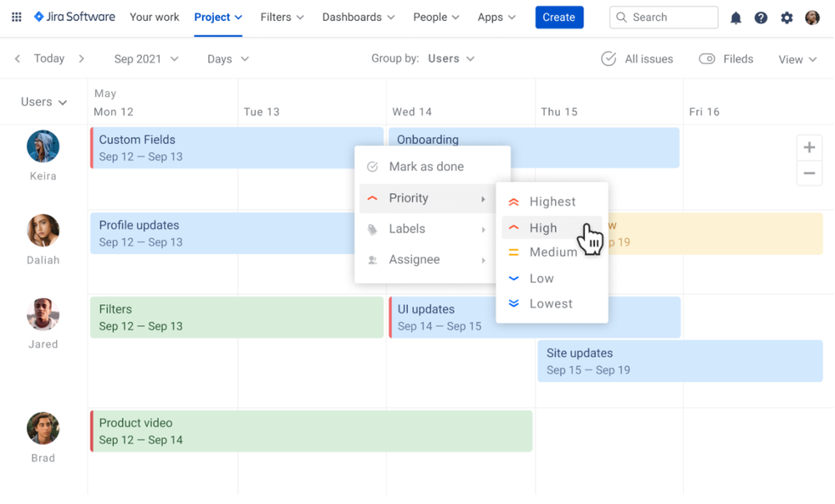Select the Highest priority chevron icon
The height and width of the screenshot is (504, 835).
[x=512, y=201]
